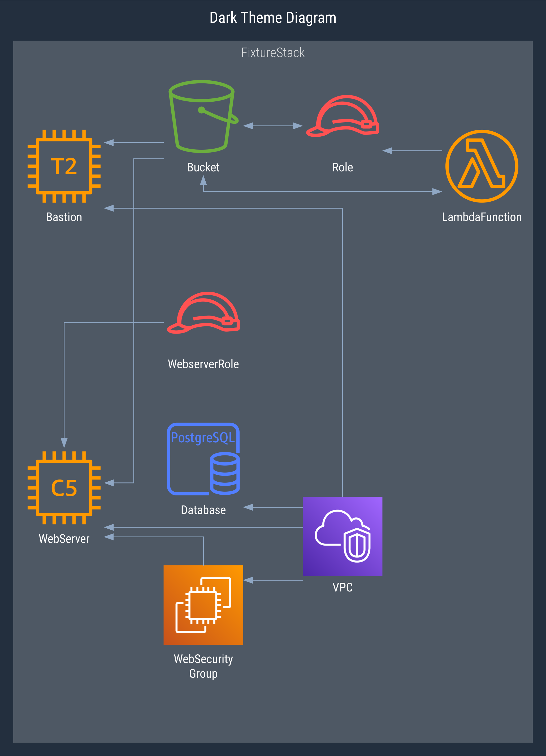Click the VPC label
Screen dimensions: 546x756
[x=343, y=587]
